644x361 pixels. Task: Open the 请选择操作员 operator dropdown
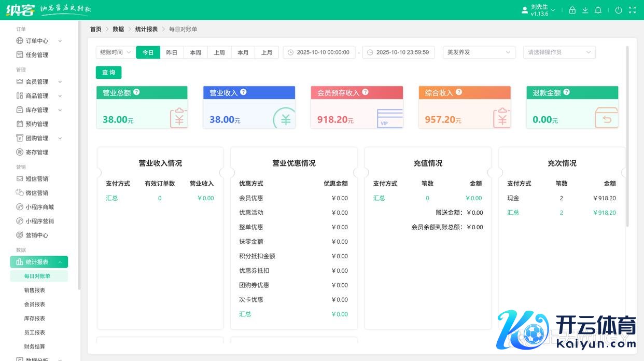tap(559, 52)
